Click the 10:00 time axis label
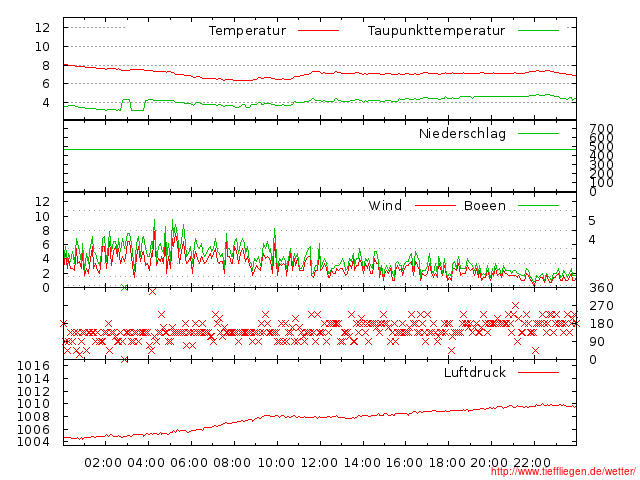The height and width of the screenshot is (480, 640). [276, 463]
